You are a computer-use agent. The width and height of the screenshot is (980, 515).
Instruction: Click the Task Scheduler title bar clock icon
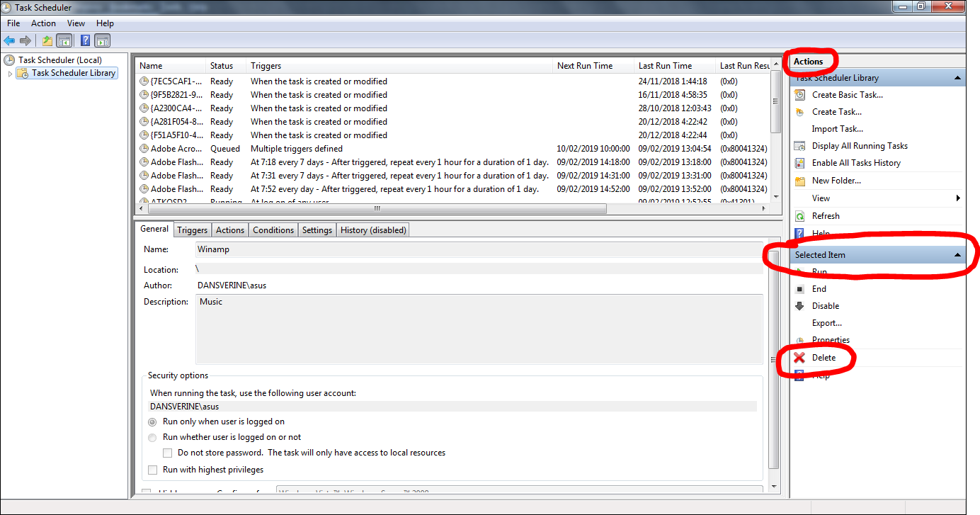click(6, 7)
